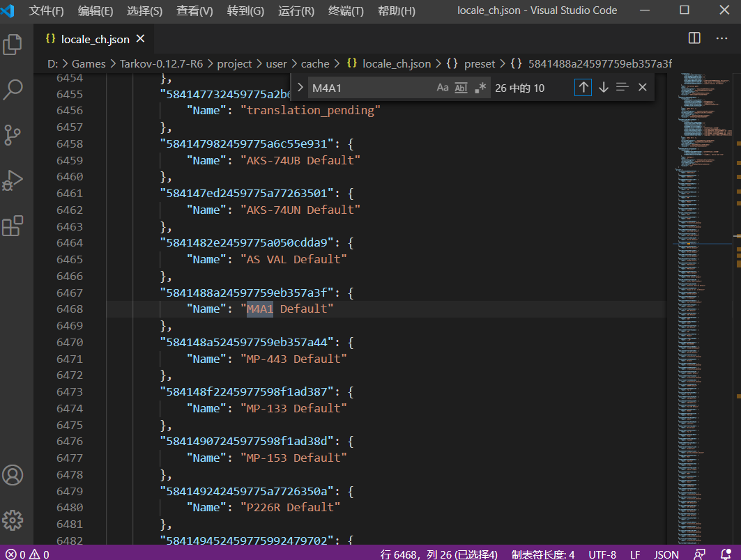
Task: Click the cache breadcrumb segment
Action: [x=315, y=64]
